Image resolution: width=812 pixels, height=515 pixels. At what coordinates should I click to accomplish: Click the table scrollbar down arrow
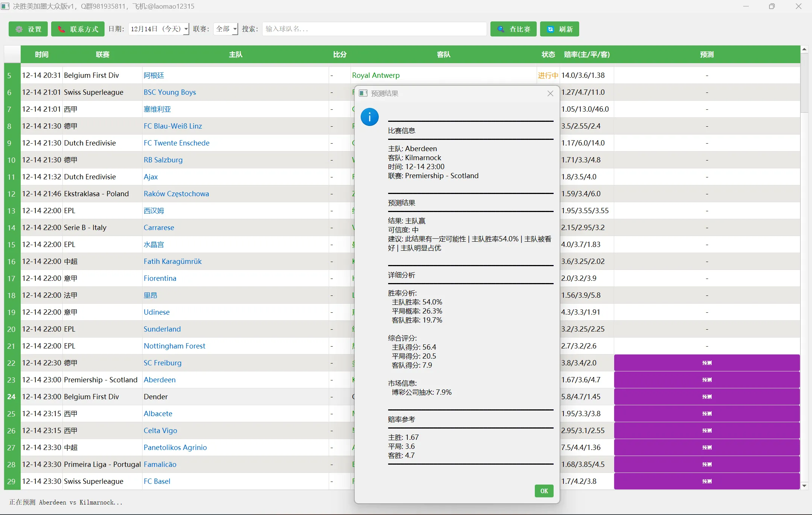(x=804, y=486)
